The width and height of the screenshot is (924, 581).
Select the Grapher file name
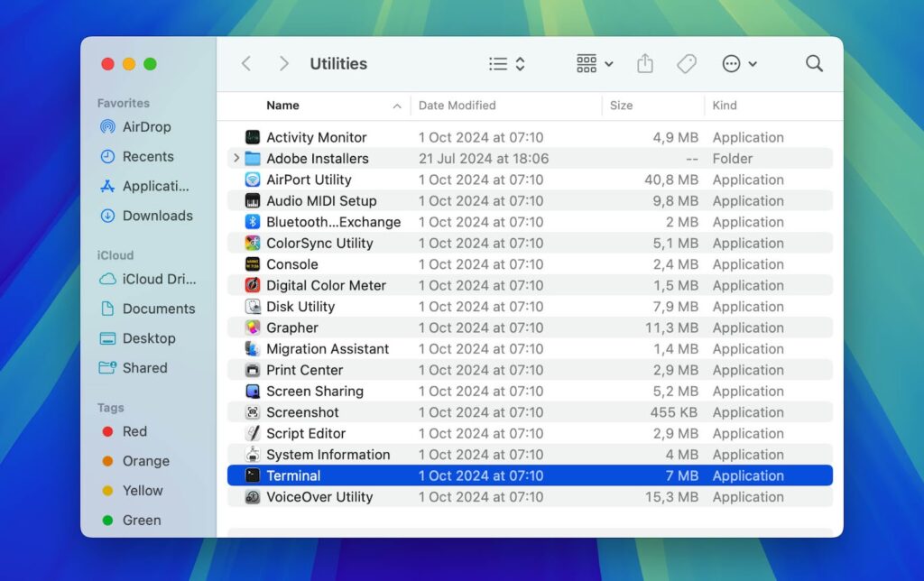292,327
